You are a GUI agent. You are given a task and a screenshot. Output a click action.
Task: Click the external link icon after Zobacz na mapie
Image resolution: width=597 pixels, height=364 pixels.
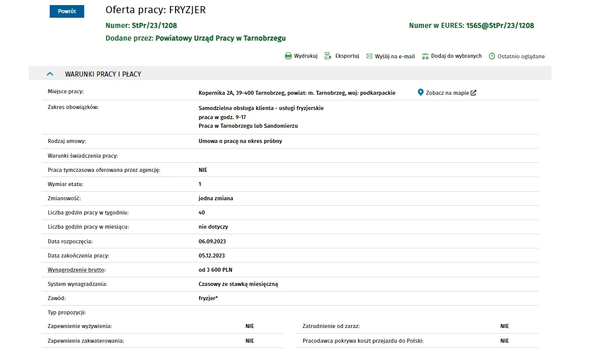tap(473, 93)
